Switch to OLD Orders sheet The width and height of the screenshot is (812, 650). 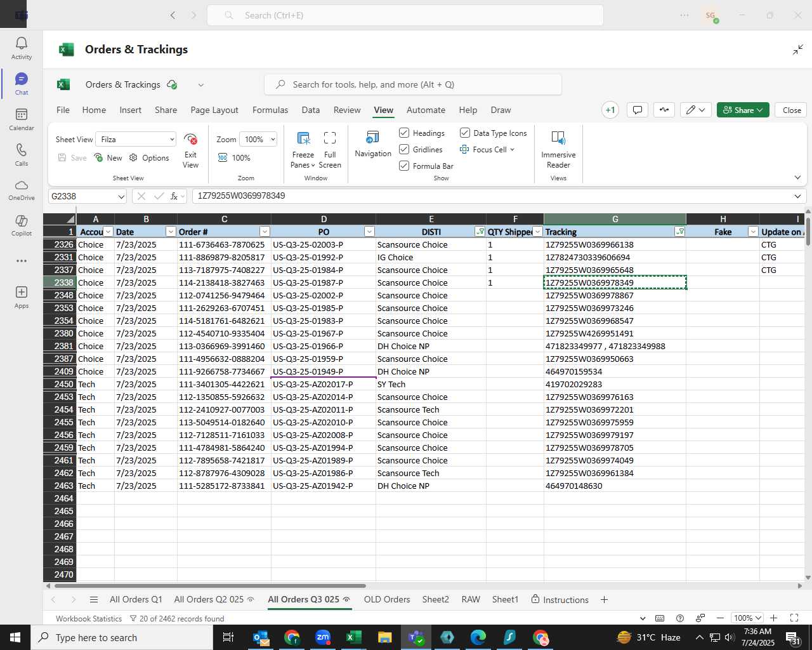point(387,599)
